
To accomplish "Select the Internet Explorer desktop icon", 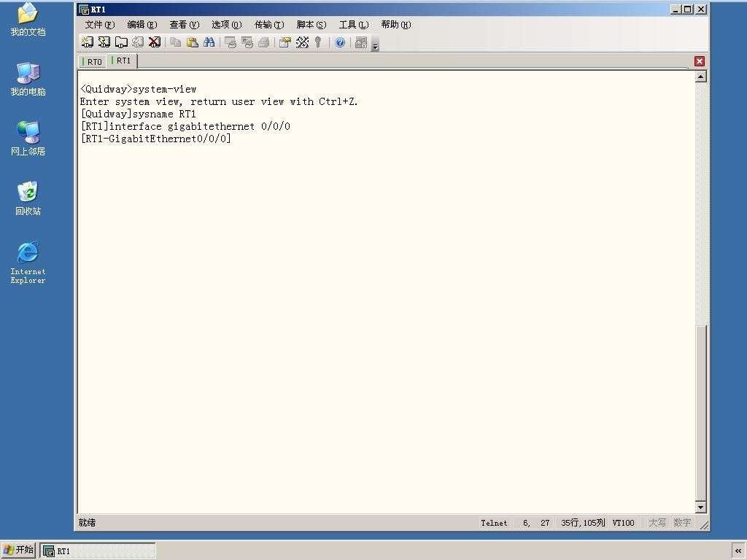I will [x=28, y=262].
